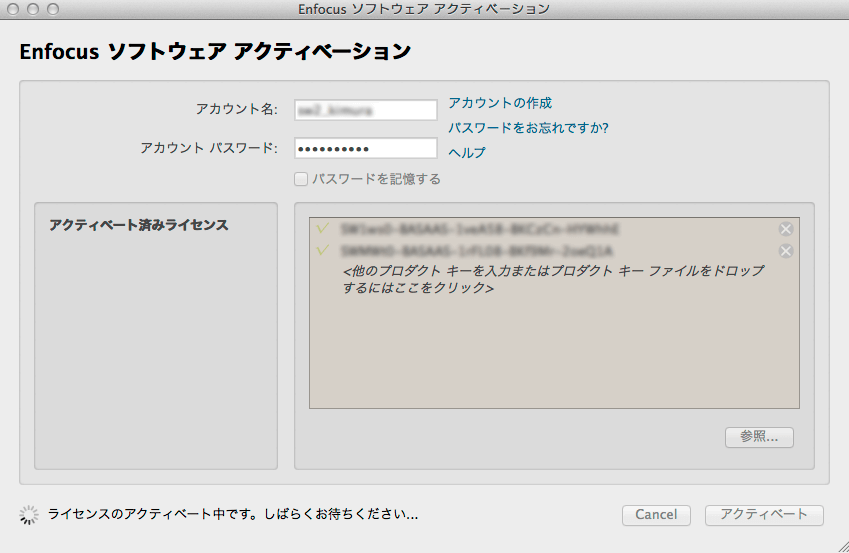Click the アクティベート済みライセンス heading
This screenshot has width=849, height=553.
pos(139,225)
